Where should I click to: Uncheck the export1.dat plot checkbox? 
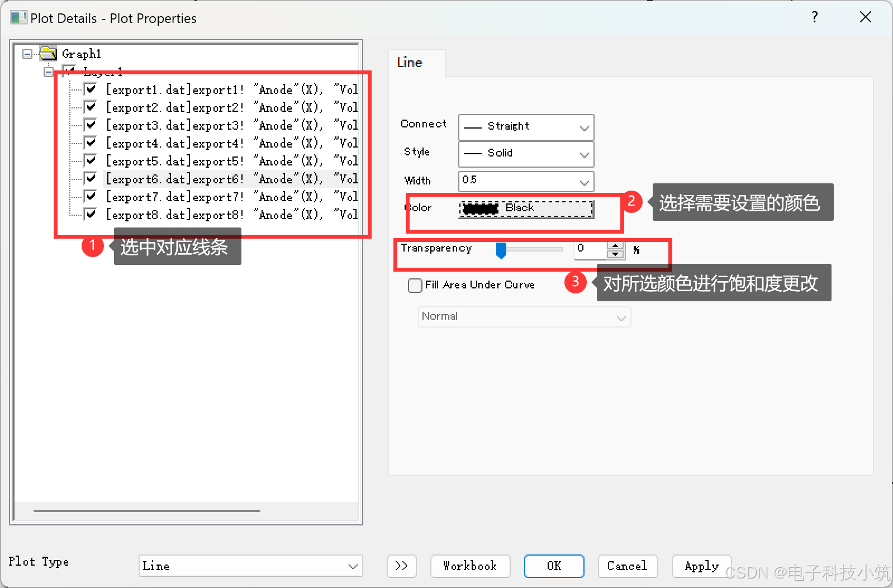[x=90, y=89]
